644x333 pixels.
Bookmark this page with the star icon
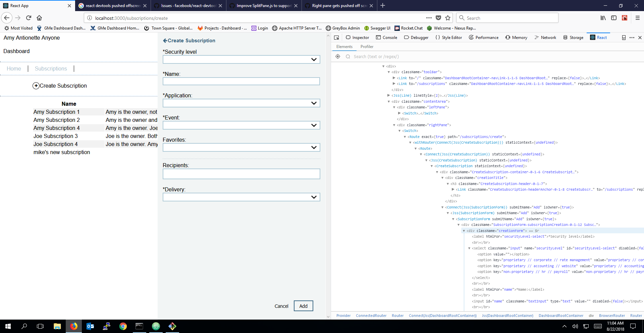[448, 18]
